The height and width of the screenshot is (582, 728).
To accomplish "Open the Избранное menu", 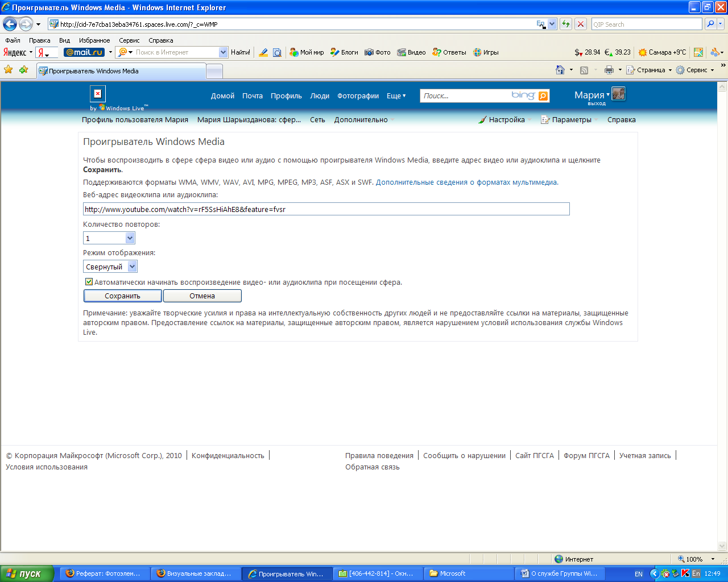I will pos(94,40).
